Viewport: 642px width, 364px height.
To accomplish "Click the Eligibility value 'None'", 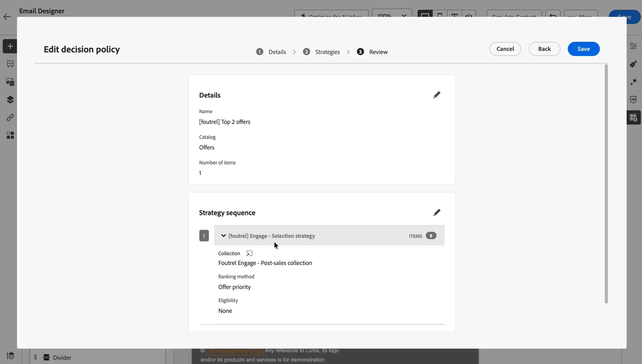I will click(225, 311).
